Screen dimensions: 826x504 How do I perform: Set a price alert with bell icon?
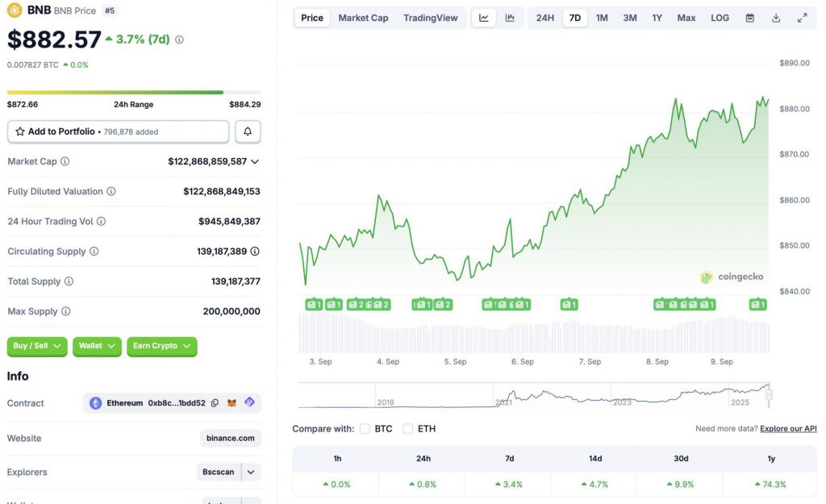(x=248, y=131)
